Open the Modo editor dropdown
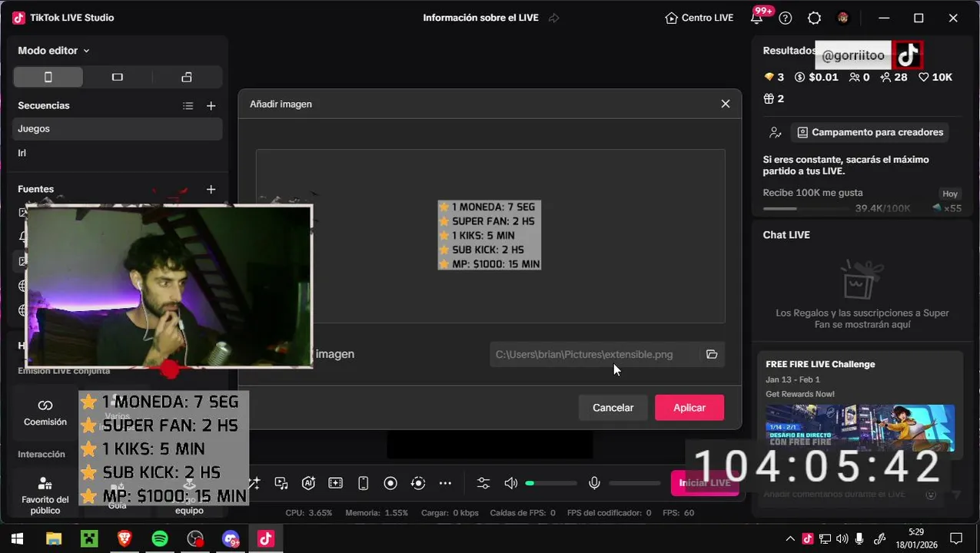Viewport: 980px width, 553px height. pyautogui.click(x=54, y=51)
